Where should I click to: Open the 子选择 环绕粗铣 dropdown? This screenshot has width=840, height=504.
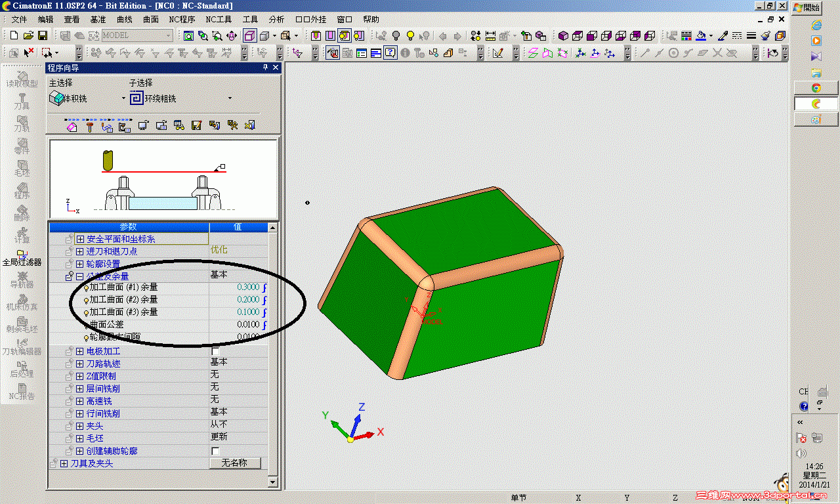(x=230, y=98)
